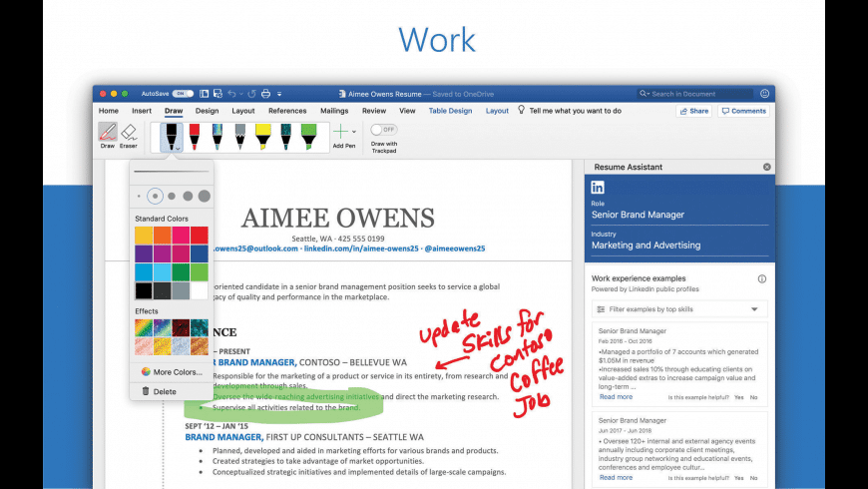Click the Add Pen plus icon
Screen dimensions: 868x489
(340, 132)
